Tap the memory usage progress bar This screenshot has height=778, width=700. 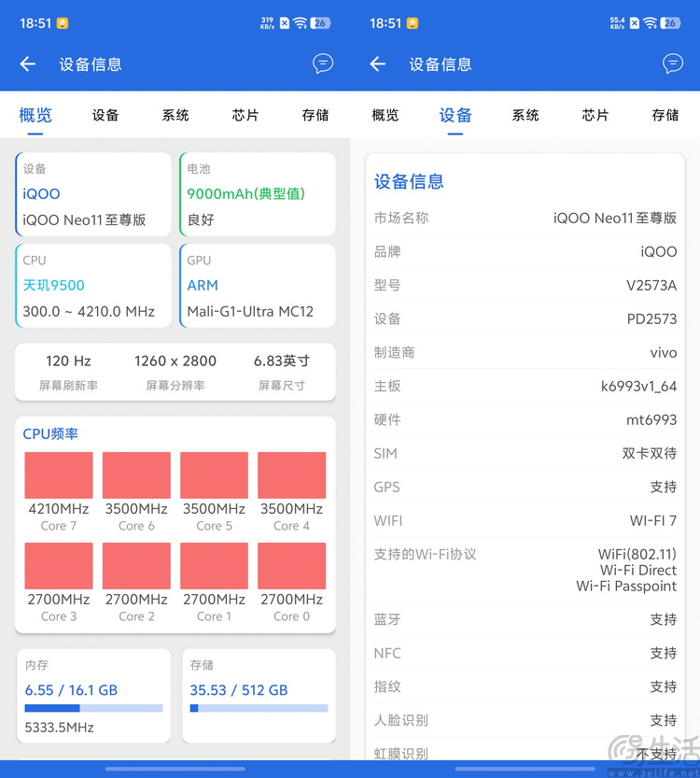pos(93,708)
